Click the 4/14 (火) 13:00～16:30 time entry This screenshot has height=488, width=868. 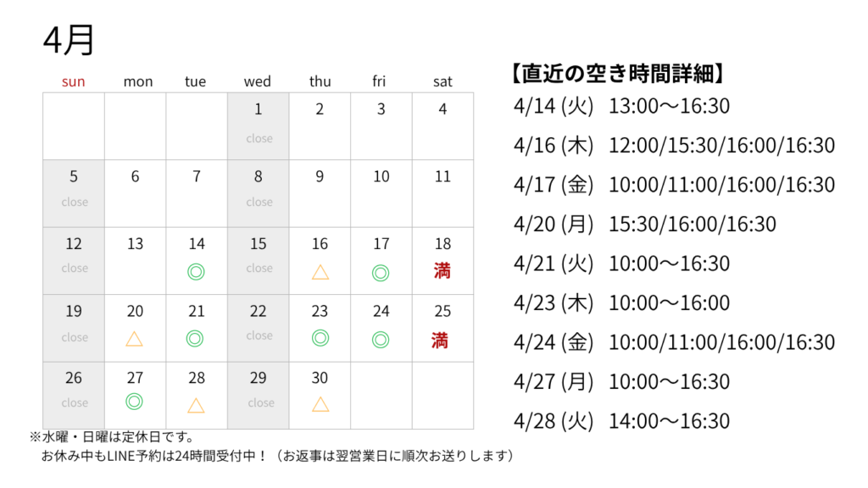click(x=621, y=106)
